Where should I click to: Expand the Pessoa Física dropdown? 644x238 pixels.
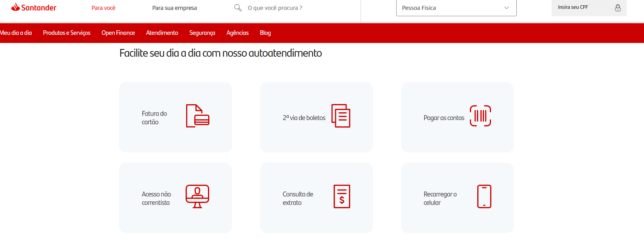pos(456,8)
